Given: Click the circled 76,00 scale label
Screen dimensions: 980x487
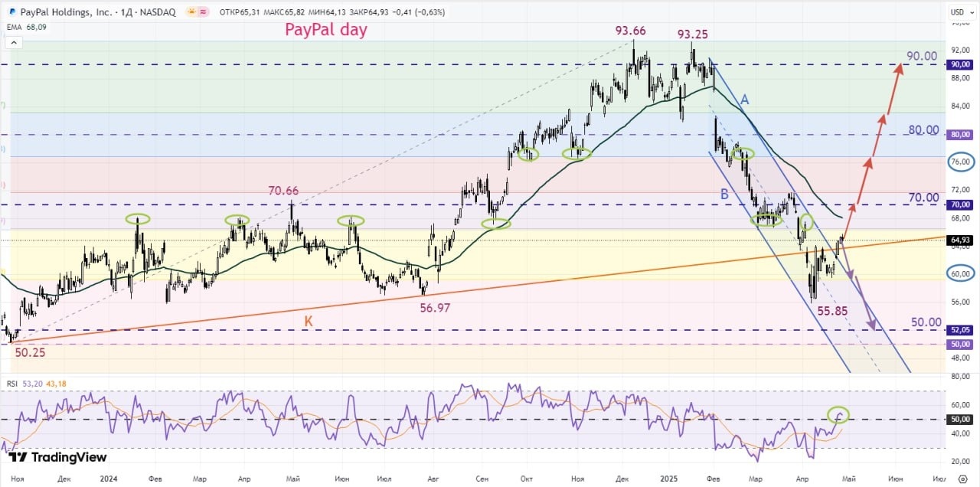Looking at the screenshot, I should (x=960, y=162).
